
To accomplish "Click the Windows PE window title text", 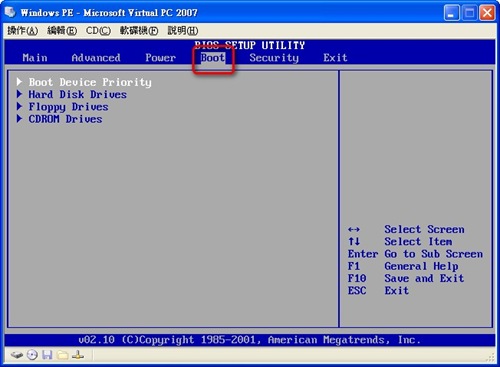I will coord(109,13).
